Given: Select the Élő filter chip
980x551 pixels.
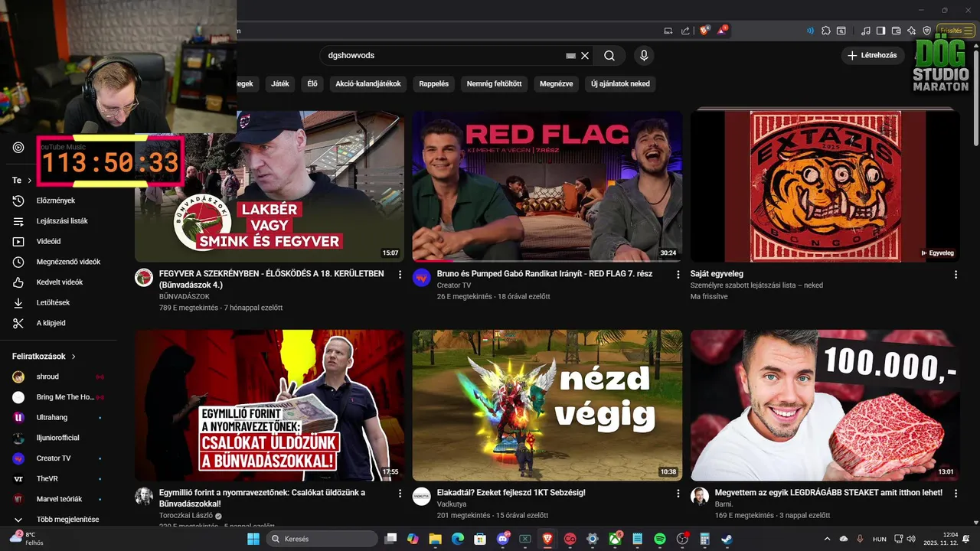Looking at the screenshot, I should point(312,83).
